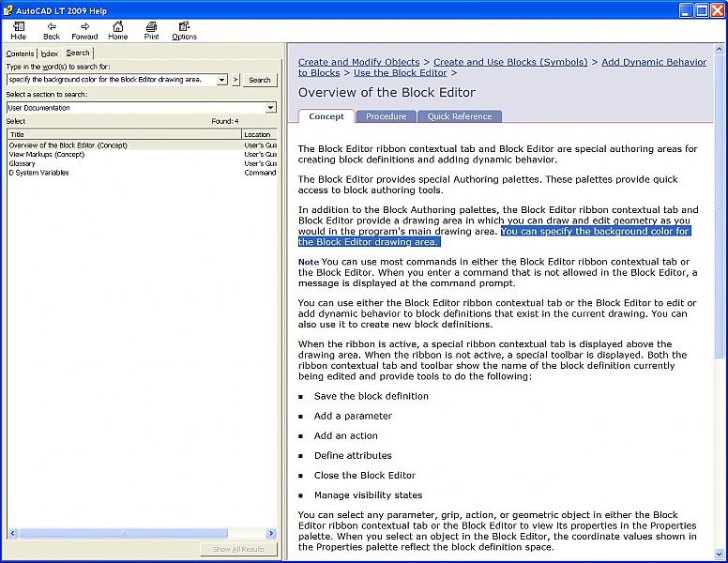
Task: Click the results horizontal scrollbar thumb
Action: click(x=123, y=533)
